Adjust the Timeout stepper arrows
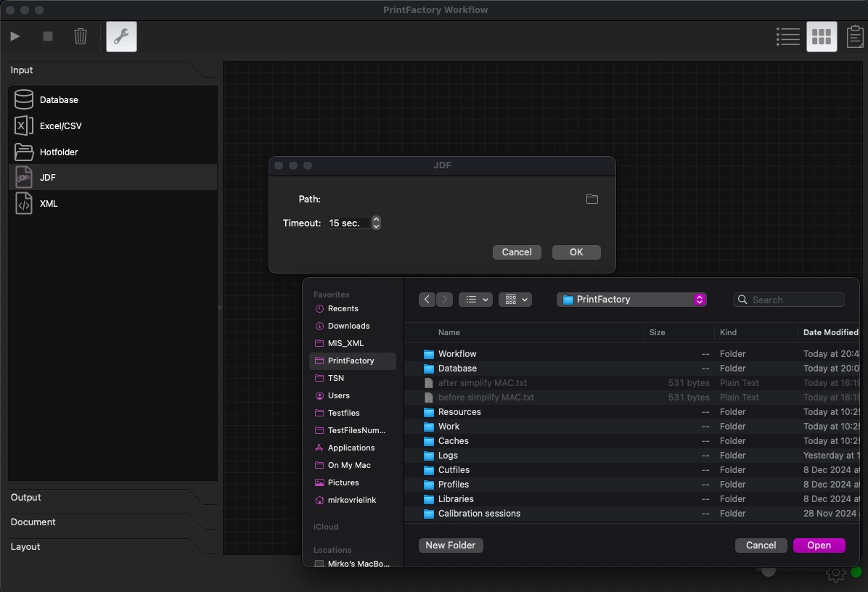 (x=376, y=223)
